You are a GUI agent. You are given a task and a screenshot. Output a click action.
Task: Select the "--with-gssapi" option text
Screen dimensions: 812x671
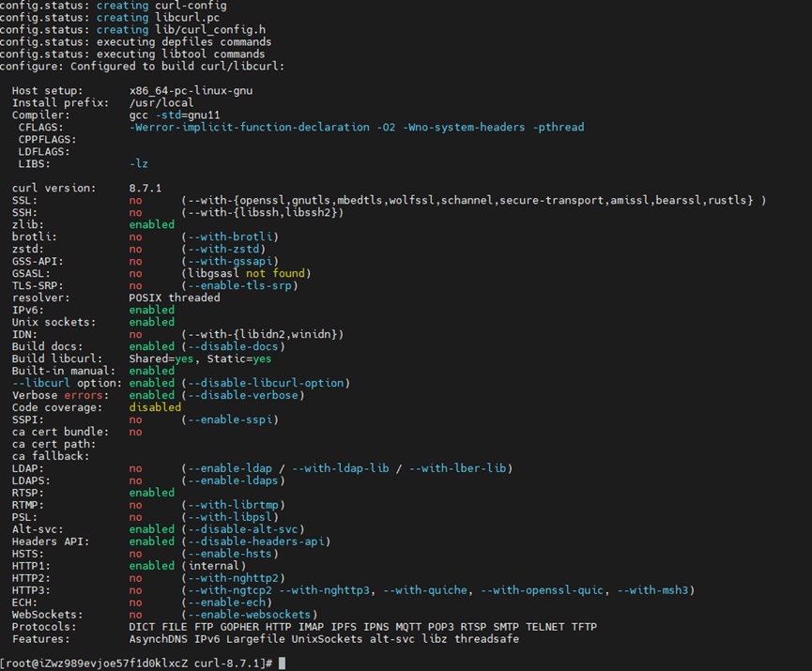[x=230, y=262]
